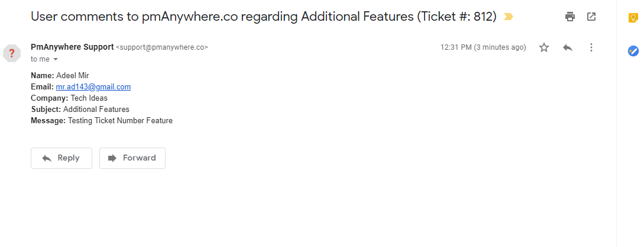644x247 pixels.
Task: Click the subject line with Ticket #: 812
Action: 263,17
